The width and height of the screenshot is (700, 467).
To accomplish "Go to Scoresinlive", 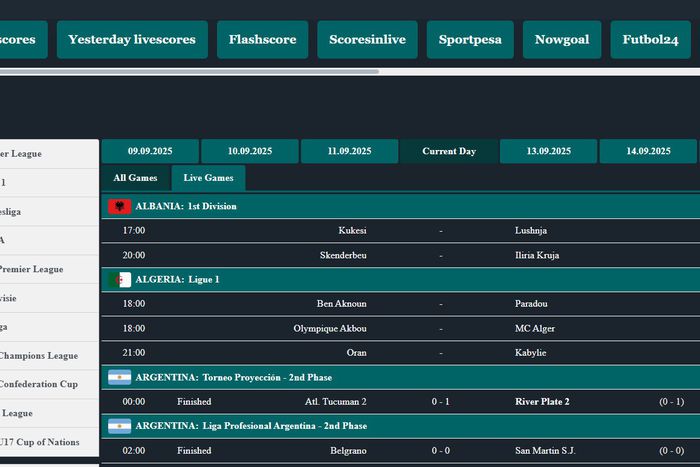I will click(368, 40).
